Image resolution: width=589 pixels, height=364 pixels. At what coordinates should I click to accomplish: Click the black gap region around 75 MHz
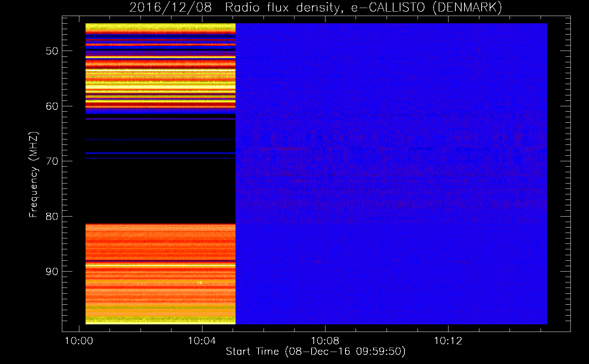161,191
